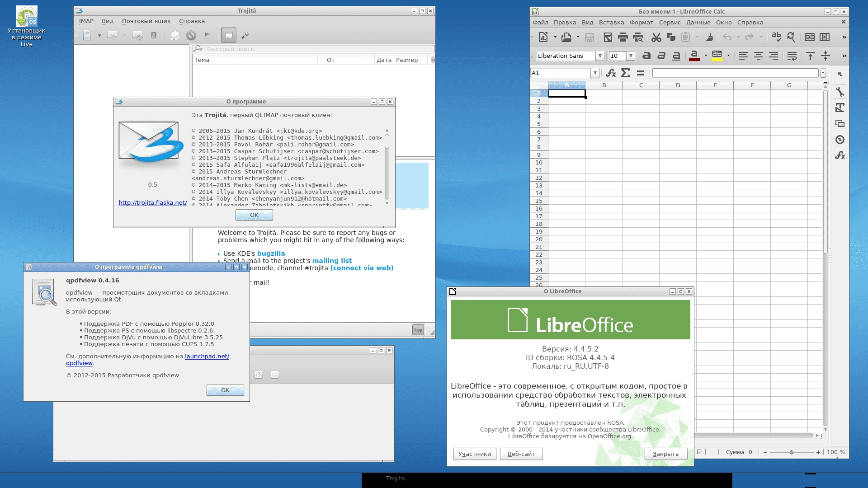Viewport: 868px width, 488px height.
Task: Open compose dropdown arrow in Trojitá toolbar
Action: coord(99,35)
